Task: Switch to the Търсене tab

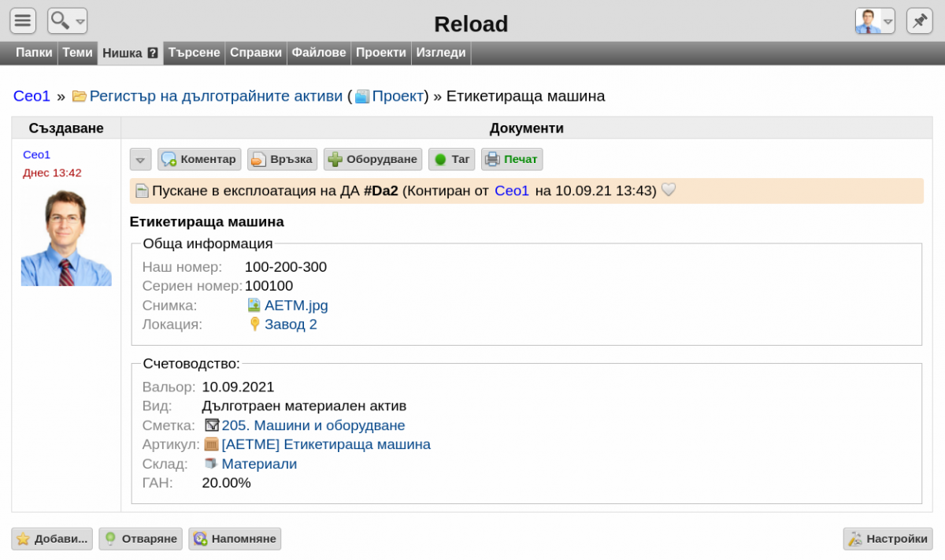Action: pyautogui.click(x=194, y=53)
